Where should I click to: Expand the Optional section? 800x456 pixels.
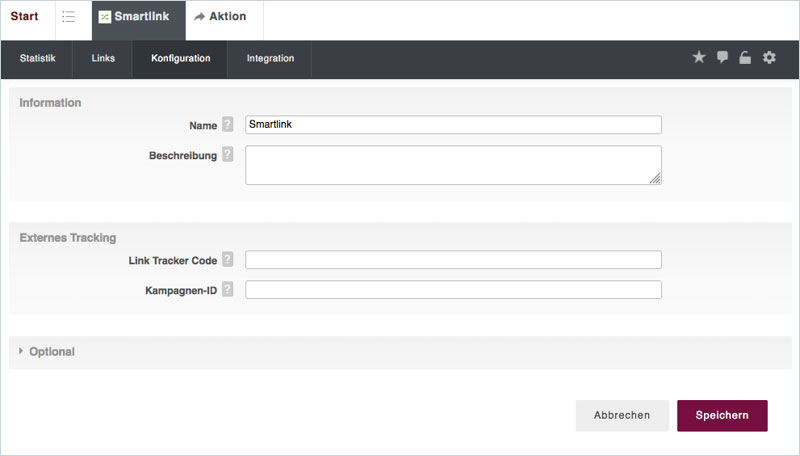coord(51,352)
